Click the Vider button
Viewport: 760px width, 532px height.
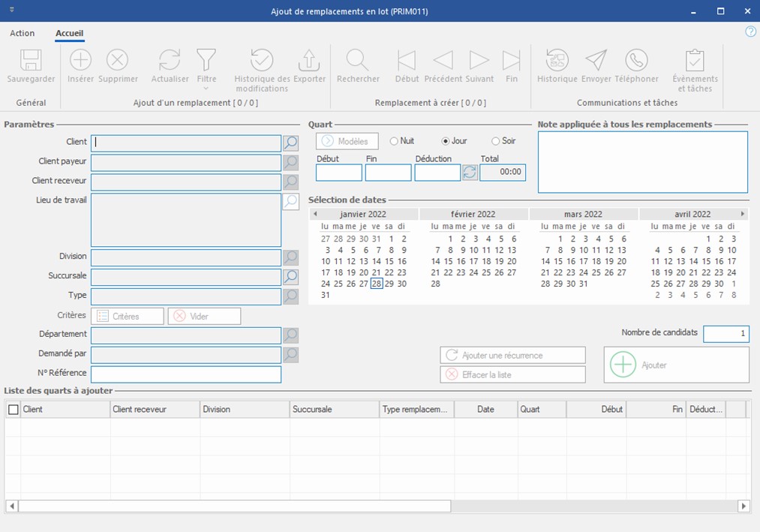point(204,316)
